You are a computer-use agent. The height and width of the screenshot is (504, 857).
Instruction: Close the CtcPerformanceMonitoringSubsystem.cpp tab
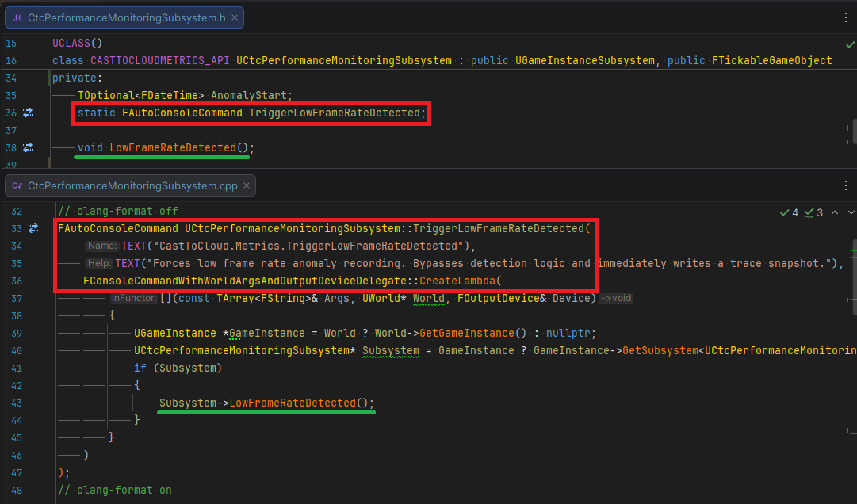coord(247,185)
